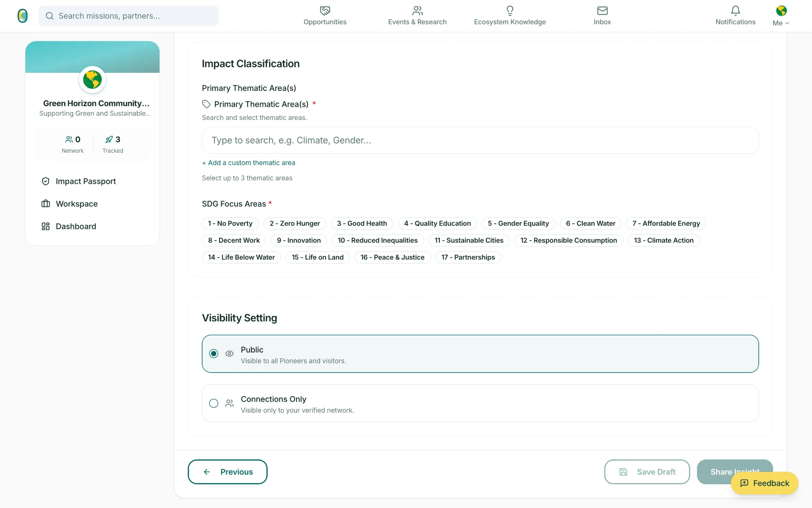The image size is (812, 508).
Task: Open the Opportunities handshake icon
Action: click(325, 11)
